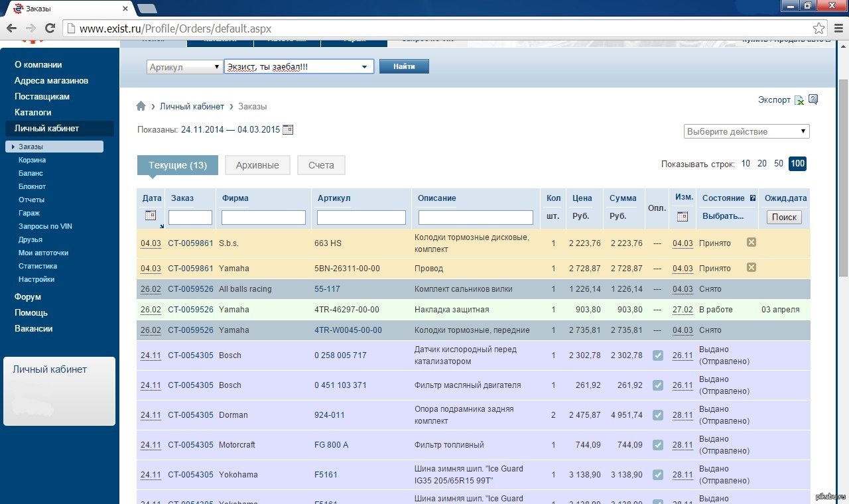Sort by the Дата column header
Image resolution: width=849 pixels, height=504 pixels.
point(152,198)
